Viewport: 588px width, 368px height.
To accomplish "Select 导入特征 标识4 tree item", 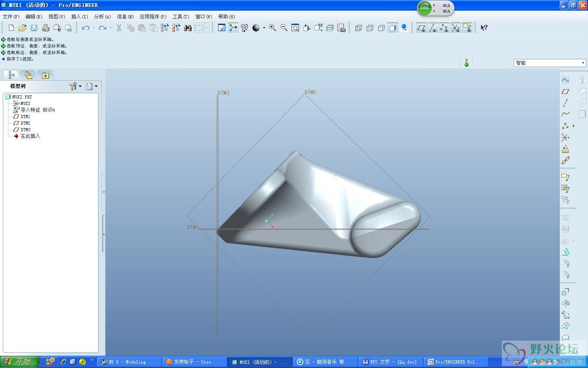I will [34, 110].
